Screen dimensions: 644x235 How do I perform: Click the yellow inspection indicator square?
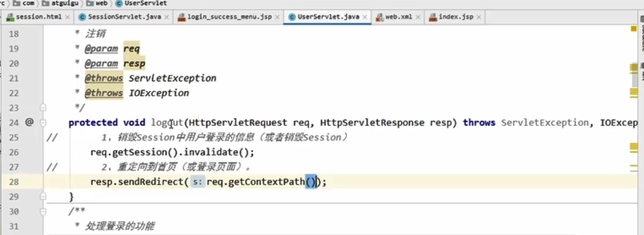pos(634,29)
